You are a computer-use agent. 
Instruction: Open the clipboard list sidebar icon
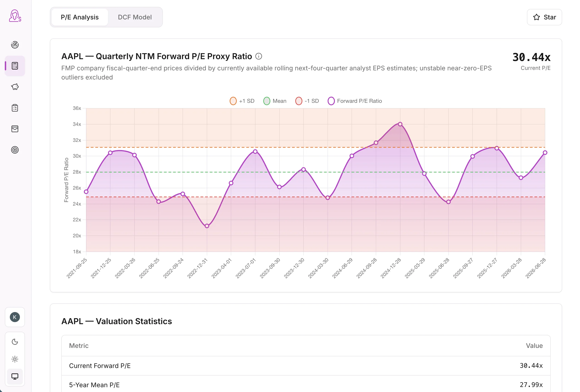15,108
